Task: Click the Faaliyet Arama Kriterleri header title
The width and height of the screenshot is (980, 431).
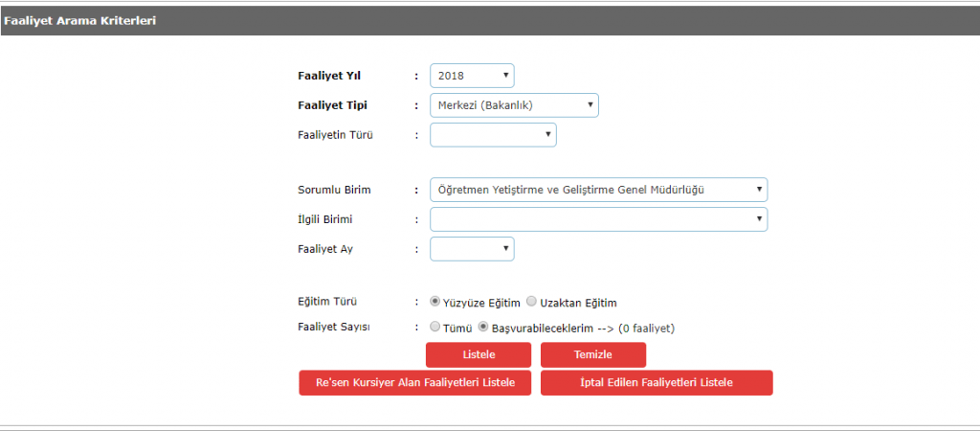Action: pyautogui.click(x=79, y=20)
